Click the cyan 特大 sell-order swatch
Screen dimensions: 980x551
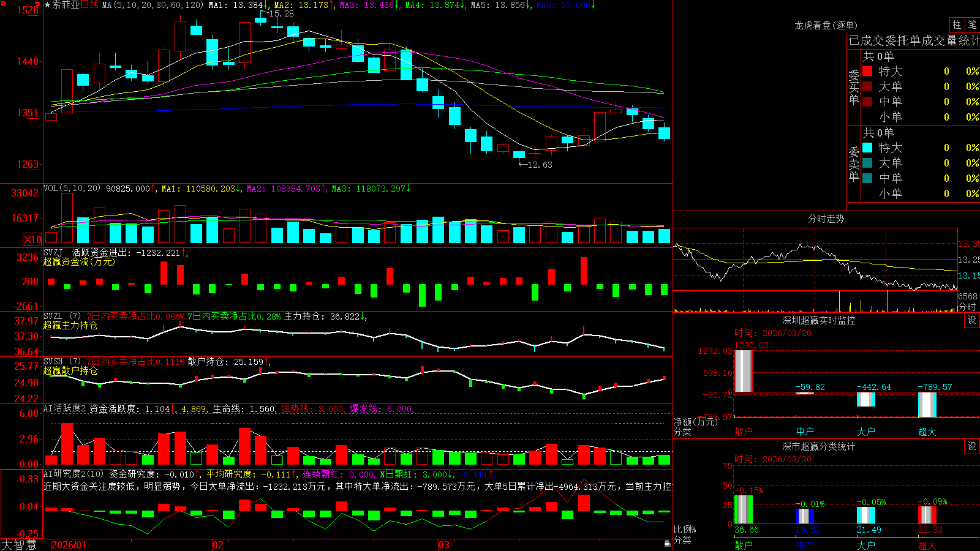tap(867, 148)
